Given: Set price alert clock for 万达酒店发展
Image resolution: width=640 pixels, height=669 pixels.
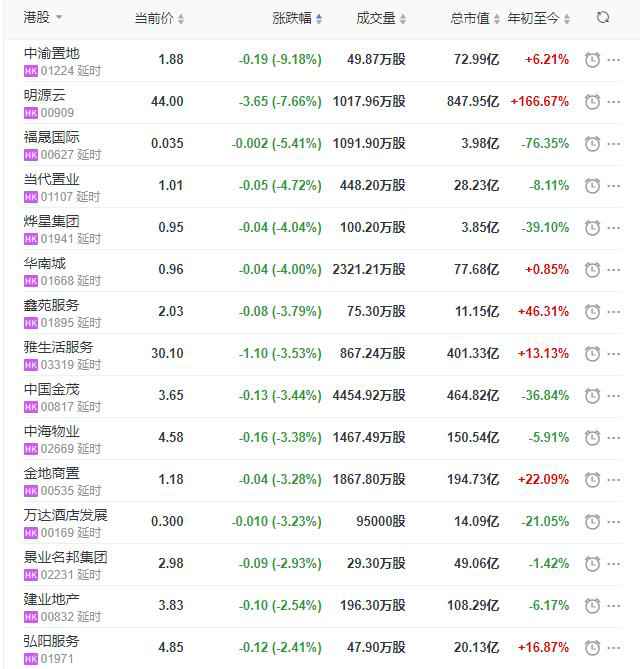Looking at the screenshot, I should pos(592,522).
